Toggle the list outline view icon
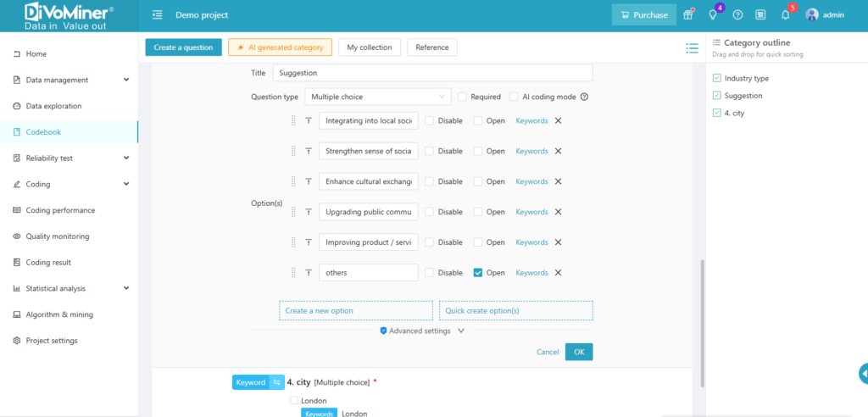This screenshot has width=868, height=417. click(x=692, y=48)
